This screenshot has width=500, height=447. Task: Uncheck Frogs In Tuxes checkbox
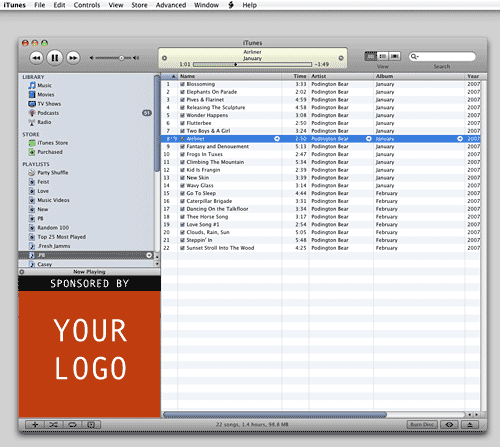point(182,154)
